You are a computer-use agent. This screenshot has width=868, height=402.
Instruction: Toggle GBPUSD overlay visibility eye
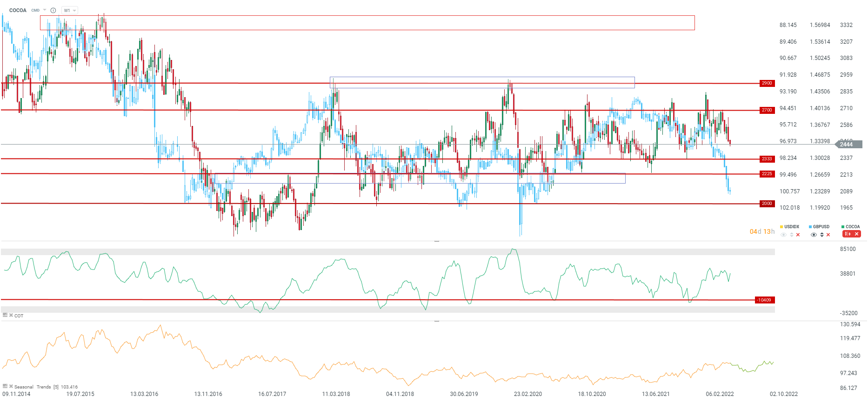(x=814, y=235)
